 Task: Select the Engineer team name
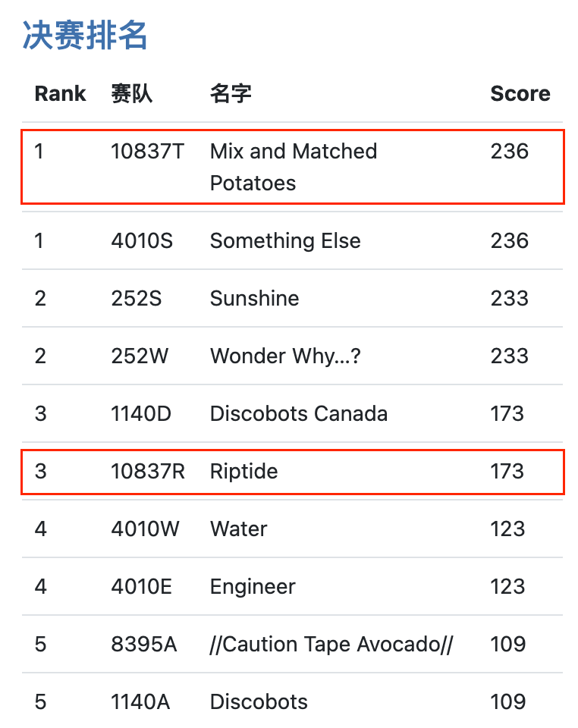click(253, 587)
